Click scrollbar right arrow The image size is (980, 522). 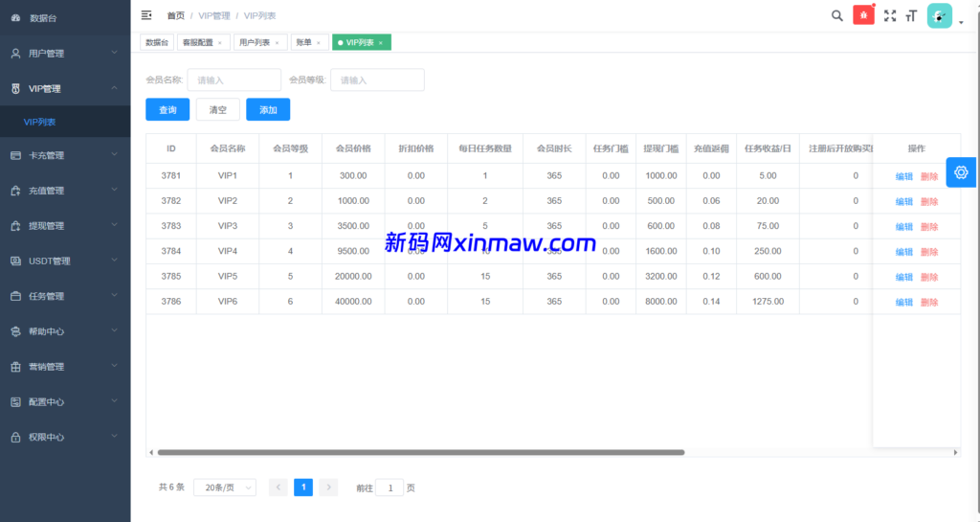point(955,452)
